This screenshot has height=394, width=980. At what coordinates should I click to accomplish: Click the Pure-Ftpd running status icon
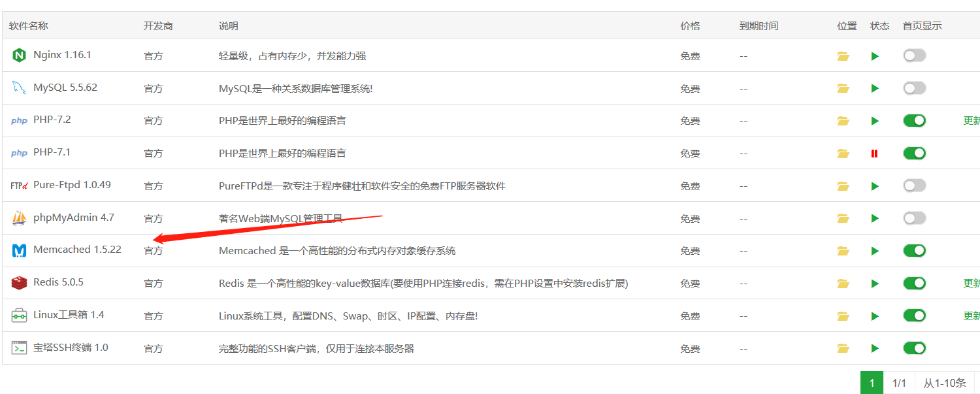(x=875, y=186)
